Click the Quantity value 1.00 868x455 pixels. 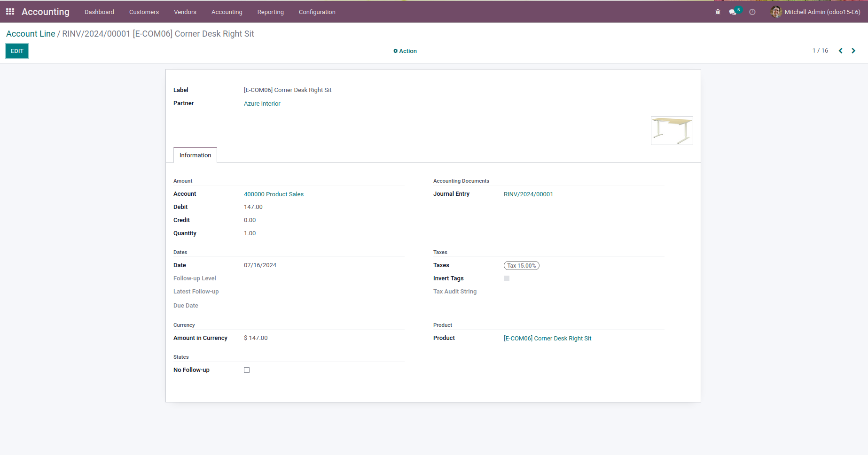pos(250,233)
